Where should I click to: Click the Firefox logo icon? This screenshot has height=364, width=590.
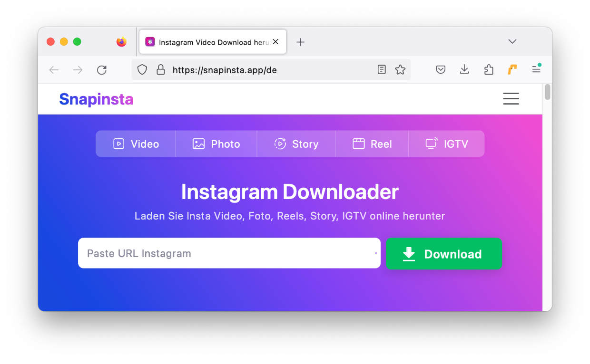(x=121, y=42)
